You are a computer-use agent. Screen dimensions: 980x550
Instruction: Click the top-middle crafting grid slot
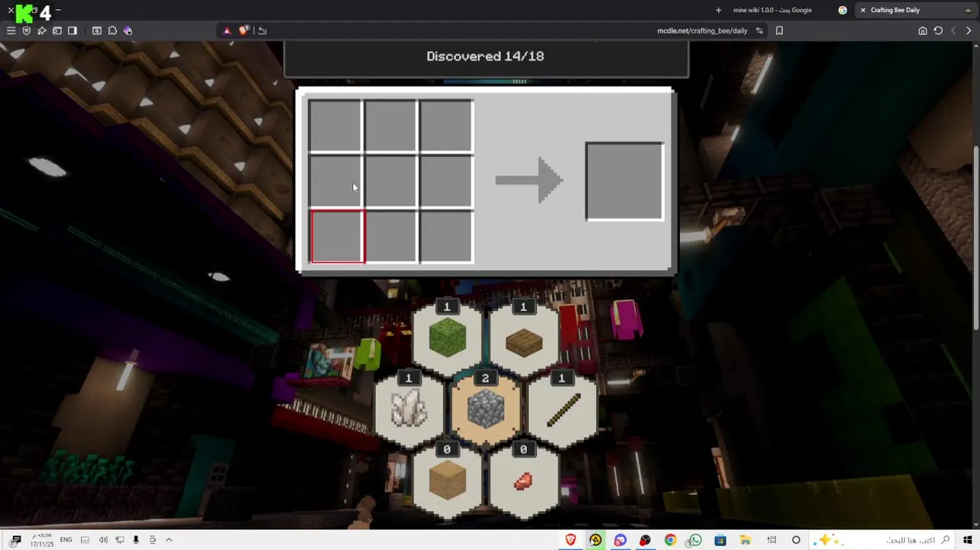(391, 126)
